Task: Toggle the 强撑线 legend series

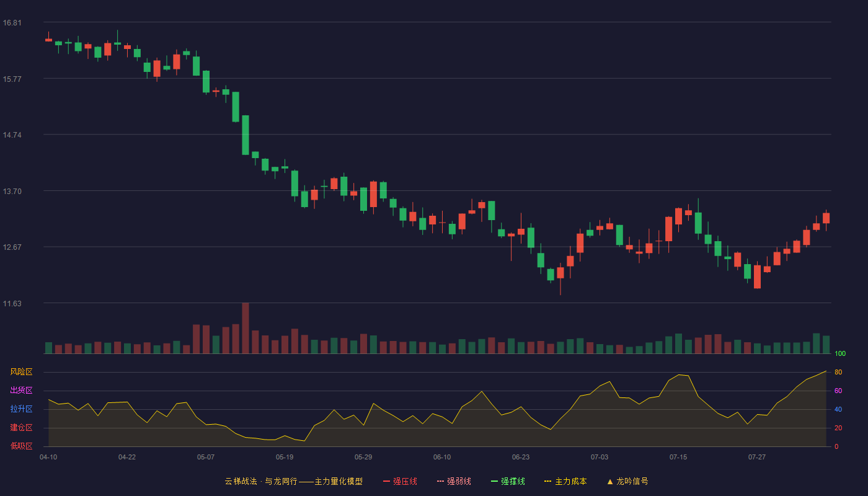Action: pyautogui.click(x=508, y=481)
